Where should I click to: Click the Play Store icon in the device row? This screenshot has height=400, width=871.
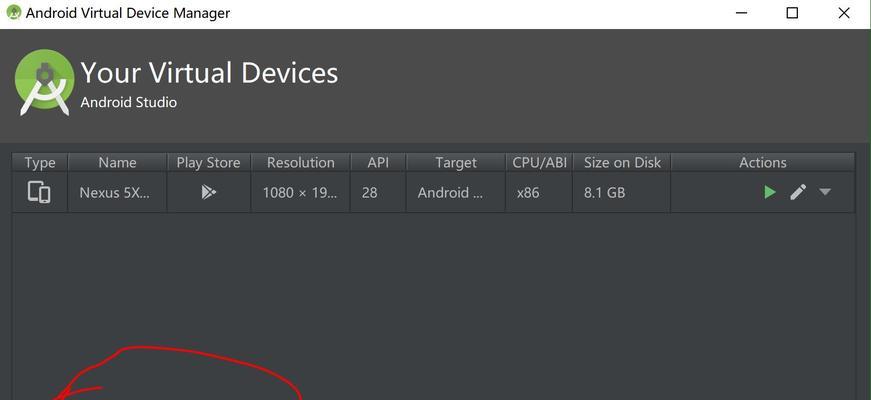pos(208,192)
